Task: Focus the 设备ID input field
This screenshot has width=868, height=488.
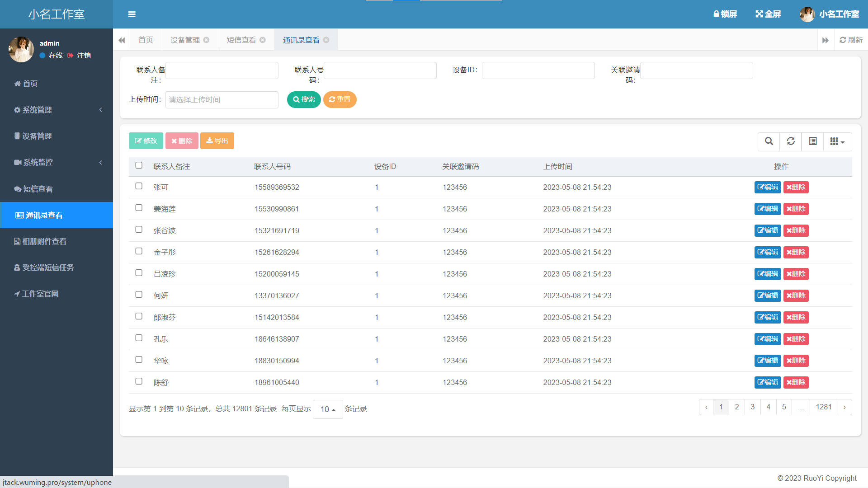Action: pyautogui.click(x=538, y=70)
